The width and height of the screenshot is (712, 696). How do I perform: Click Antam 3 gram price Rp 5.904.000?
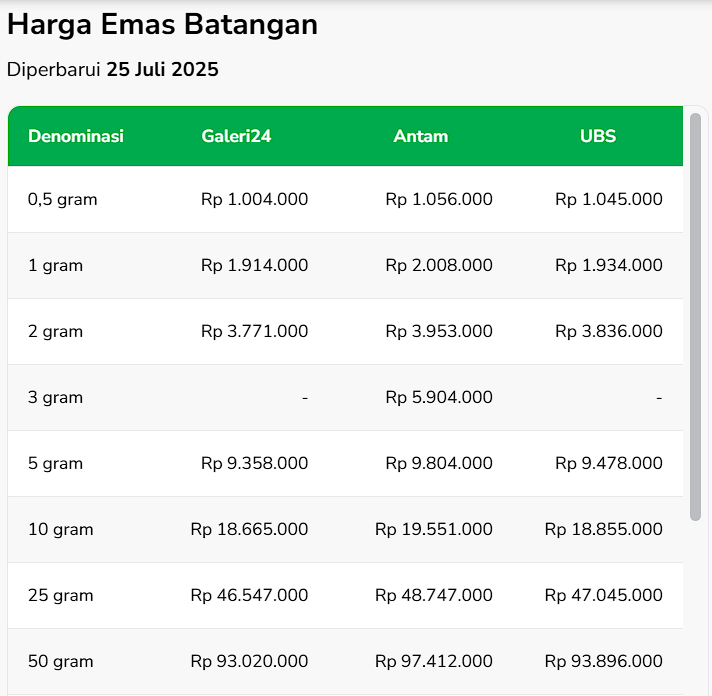click(439, 397)
